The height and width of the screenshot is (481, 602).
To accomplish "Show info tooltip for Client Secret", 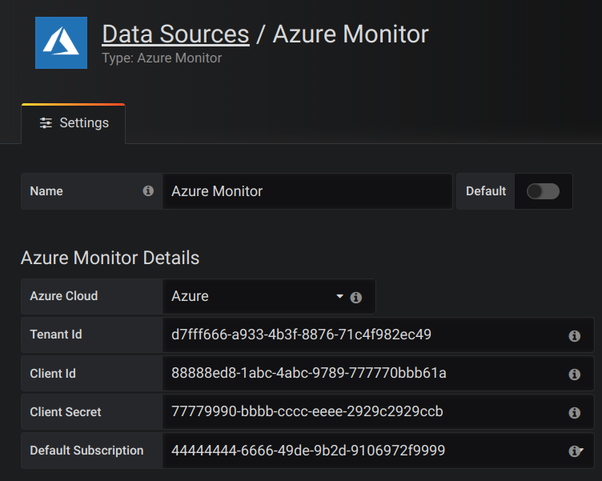I will [x=574, y=412].
